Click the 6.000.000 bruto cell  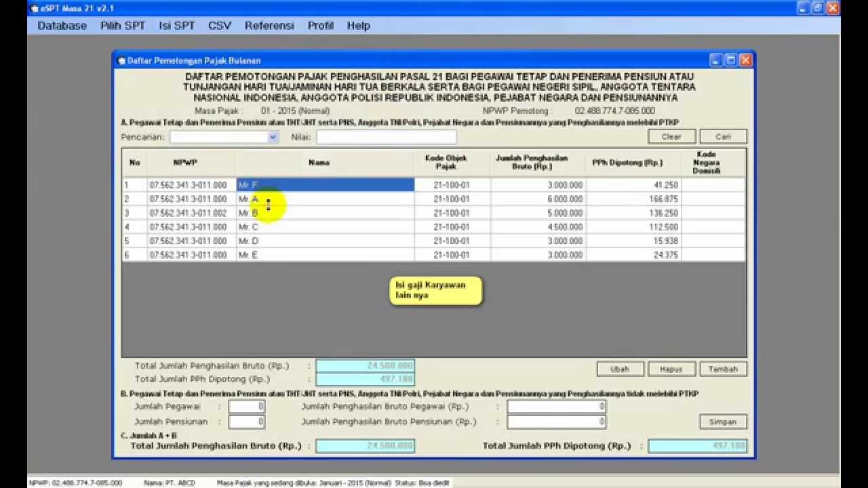click(x=538, y=199)
